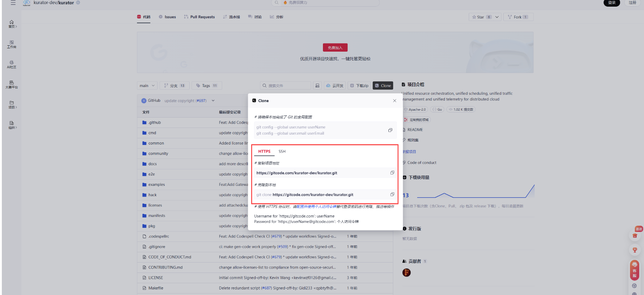Go to 首页 in the left sidebar

pyautogui.click(x=12, y=24)
